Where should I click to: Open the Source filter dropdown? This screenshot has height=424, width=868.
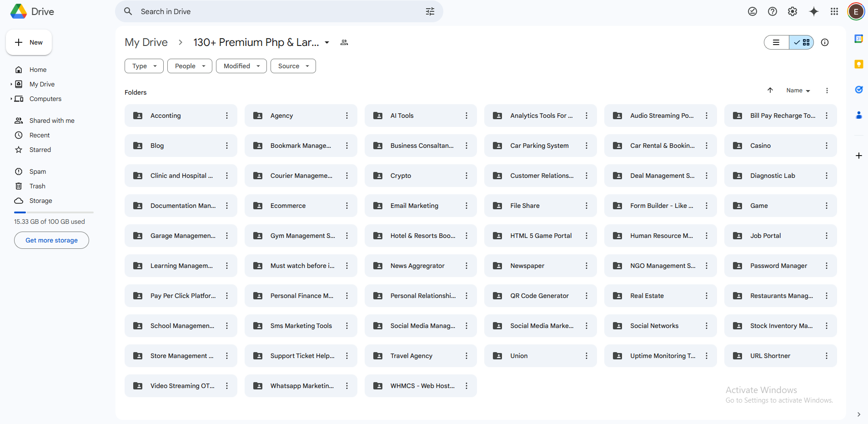pos(293,66)
